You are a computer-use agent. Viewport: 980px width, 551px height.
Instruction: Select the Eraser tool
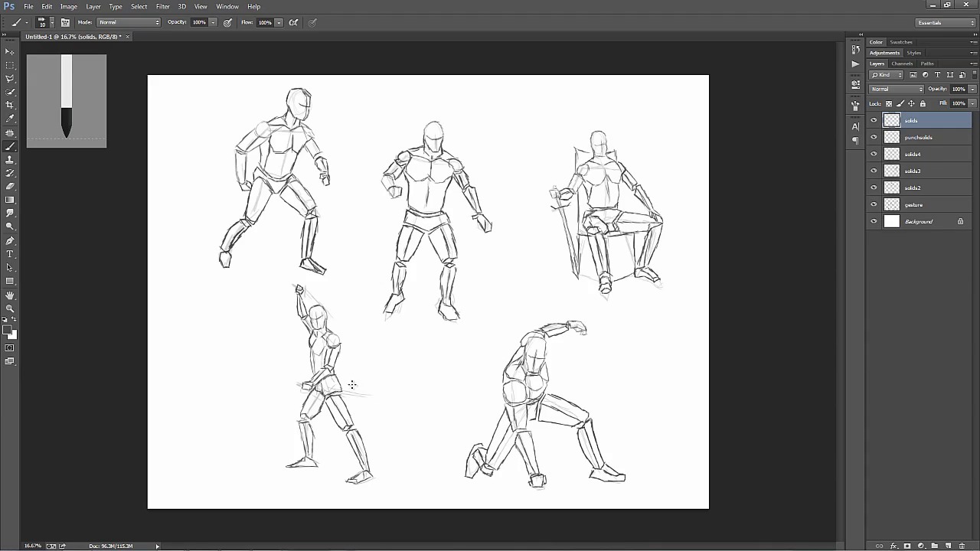pos(10,186)
